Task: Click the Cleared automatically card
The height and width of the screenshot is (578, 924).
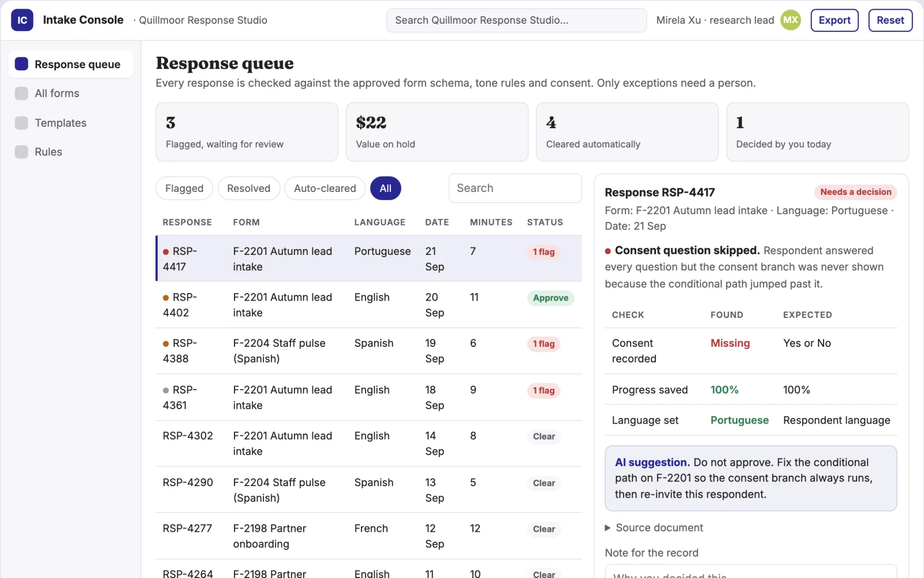Action: pos(627,132)
